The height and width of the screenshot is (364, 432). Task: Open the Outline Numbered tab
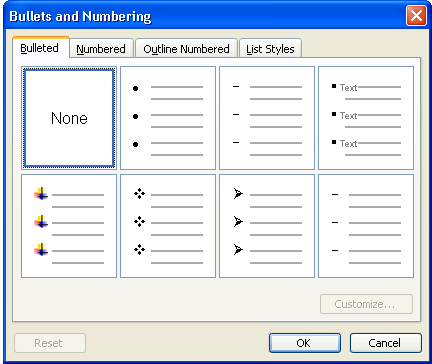point(186,49)
